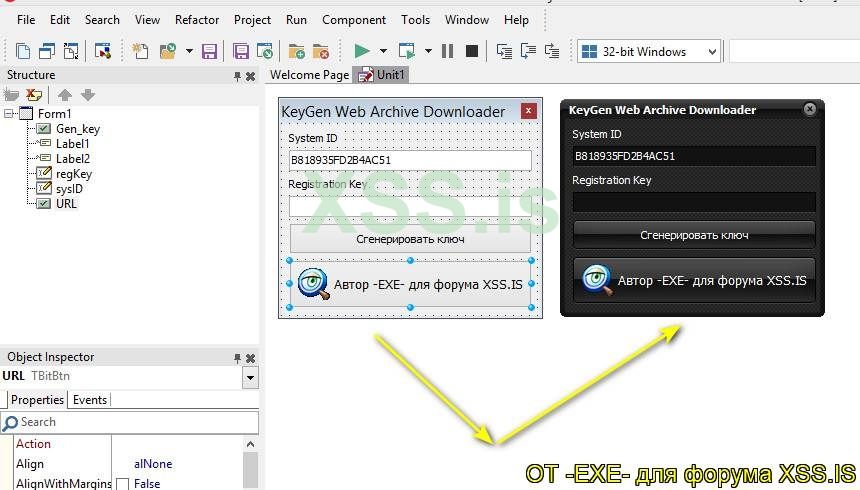Open the Project menu
Screen dimensions: 860x490
coord(252,20)
